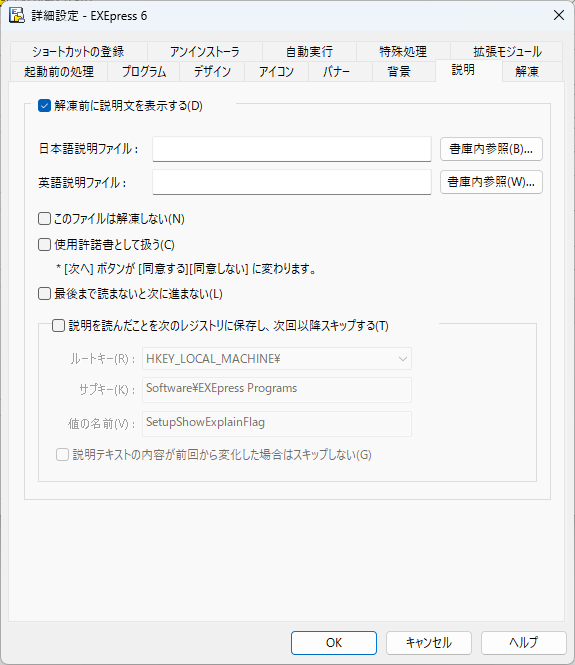Click the キャンセル button
575x665 pixels.
coord(429,643)
